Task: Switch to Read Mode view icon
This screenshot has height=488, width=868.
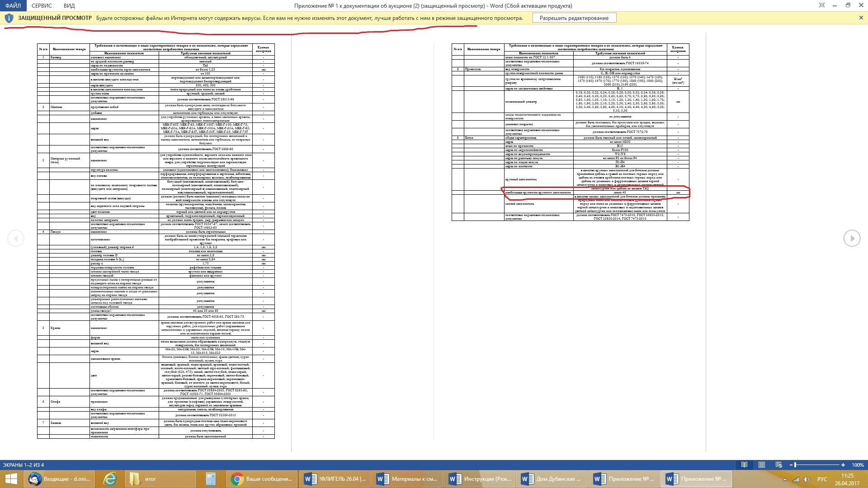Action: click(744, 465)
